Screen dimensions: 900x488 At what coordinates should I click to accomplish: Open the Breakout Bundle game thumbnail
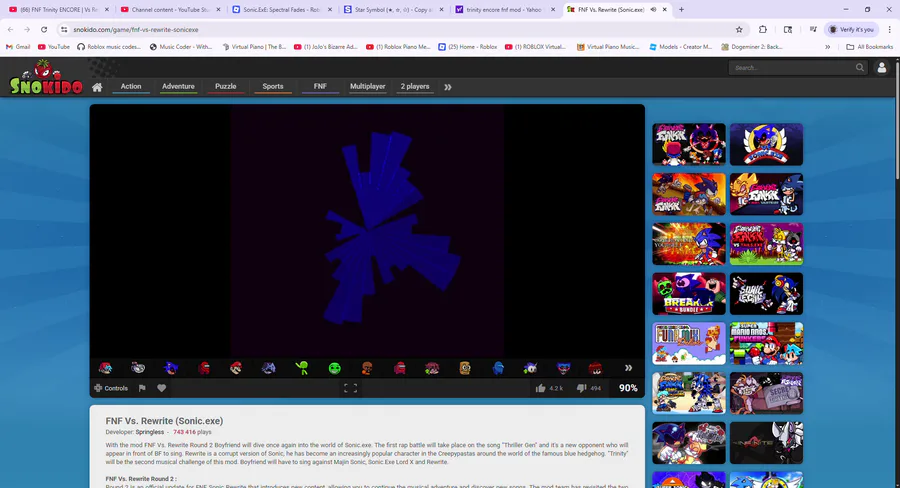[689, 293]
